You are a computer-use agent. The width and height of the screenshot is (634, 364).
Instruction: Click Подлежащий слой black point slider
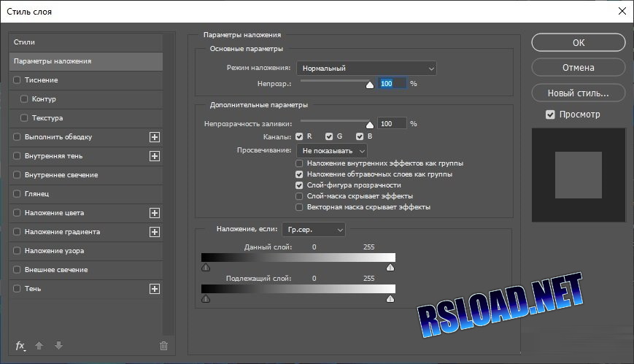pyautogui.click(x=206, y=299)
